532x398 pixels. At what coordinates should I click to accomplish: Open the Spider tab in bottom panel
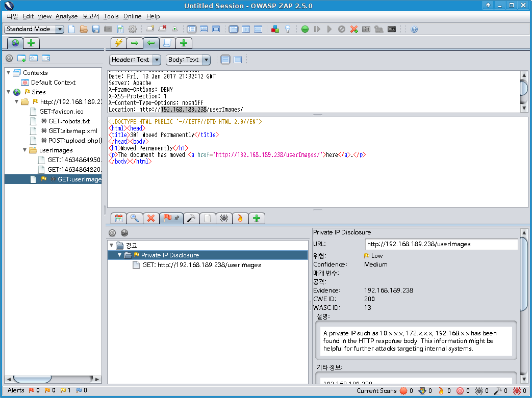(x=224, y=218)
